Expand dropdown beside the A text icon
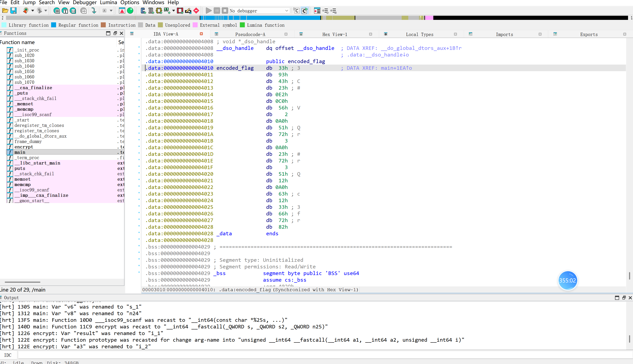This screenshot has height=364, width=633. click(x=111, y=11)
